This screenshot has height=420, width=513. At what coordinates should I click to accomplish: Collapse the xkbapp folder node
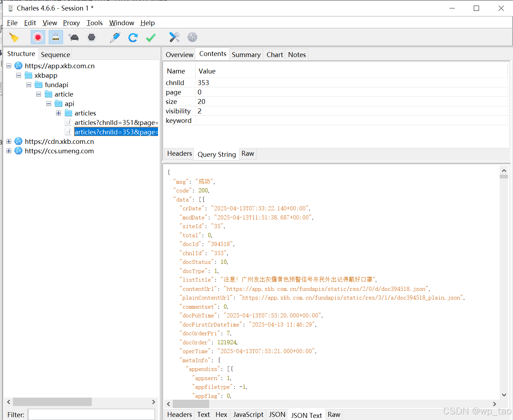(x=19, y=75)
